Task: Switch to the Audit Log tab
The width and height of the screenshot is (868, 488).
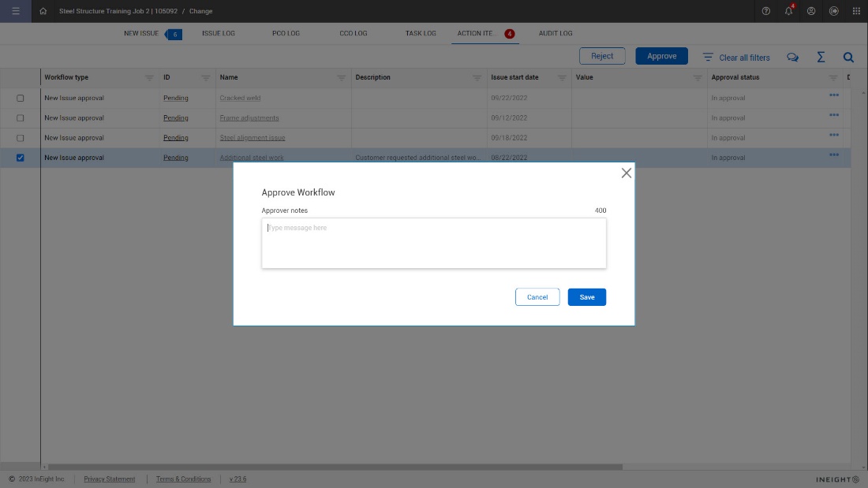Action: coord(556,33)
